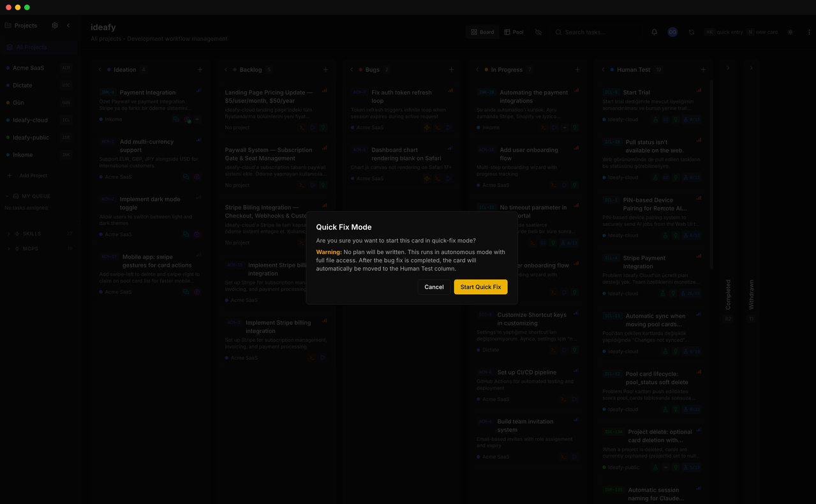Click the play icon on 'Dashboard chart rendering blank on Safari'
Viewport: 816px width, 504px height.
click(449, 179)
